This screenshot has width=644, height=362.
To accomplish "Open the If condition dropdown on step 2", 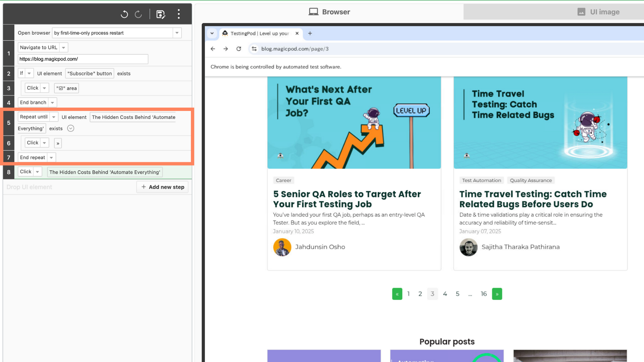I will (x=29, y=73).
